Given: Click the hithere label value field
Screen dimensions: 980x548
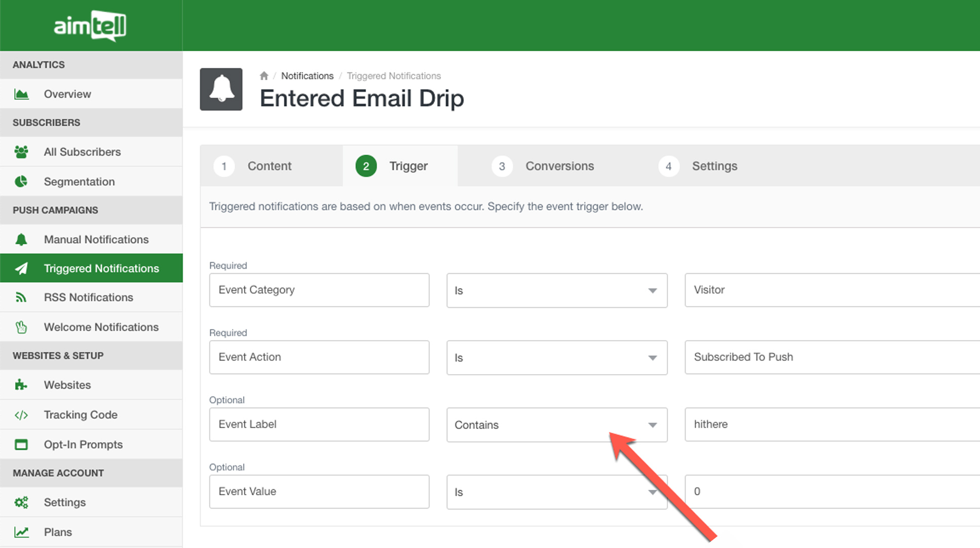Looking at the screenshot, I should 831,424.
